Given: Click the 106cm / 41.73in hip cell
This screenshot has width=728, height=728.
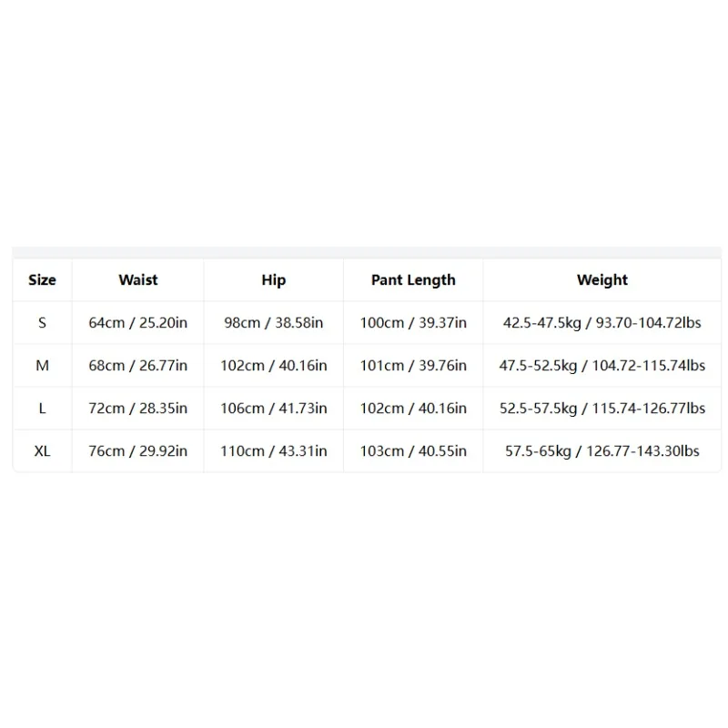Looking at the screenshot, I should tap(274, 408).
